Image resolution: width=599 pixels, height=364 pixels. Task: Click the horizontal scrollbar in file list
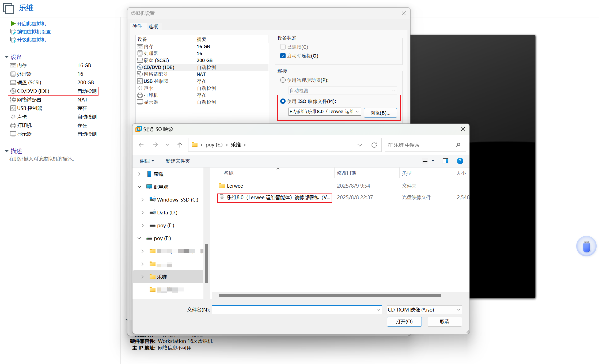pyautogui.click(x=330, y=295)
